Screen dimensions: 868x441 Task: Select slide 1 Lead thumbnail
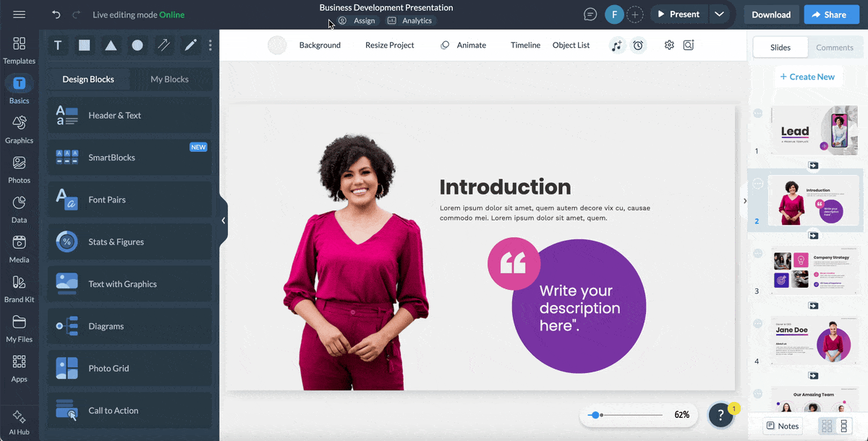(814, 130)
